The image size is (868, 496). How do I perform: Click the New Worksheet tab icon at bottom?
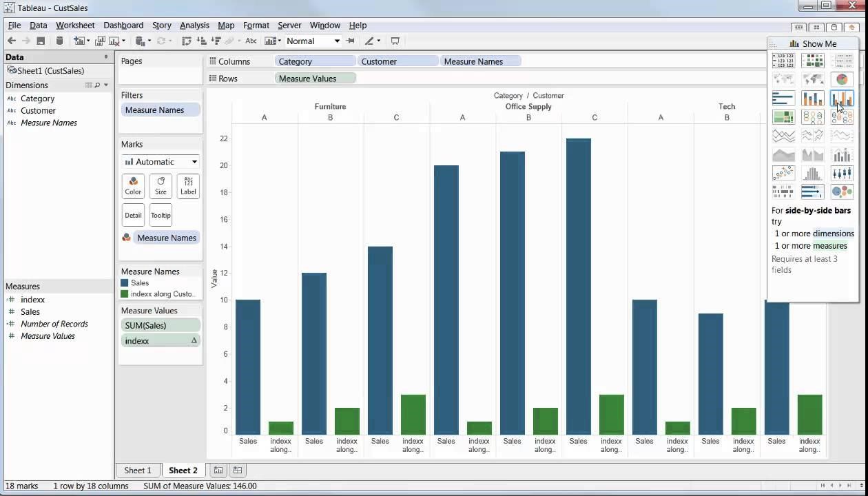[x=218, y=470]
